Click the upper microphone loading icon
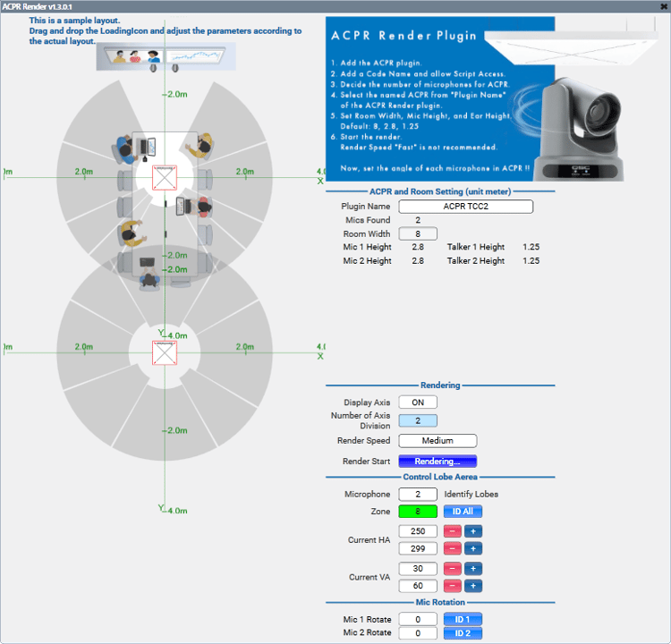Screen dimensions: 671x644 165,178
